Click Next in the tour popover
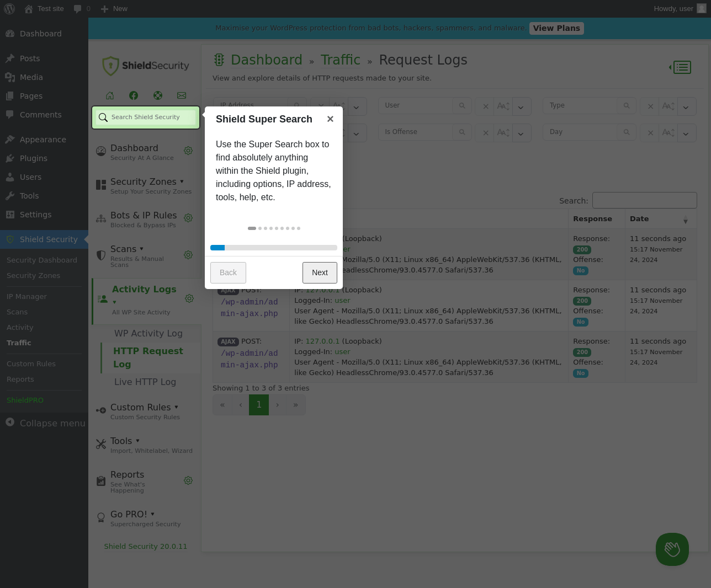This screenshot has height=588, width=711. point(320,272)
